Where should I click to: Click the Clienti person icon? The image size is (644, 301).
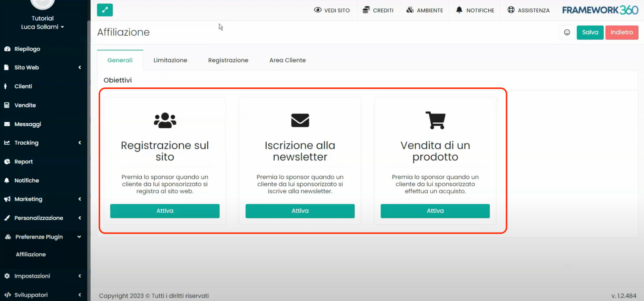[5, 86]
